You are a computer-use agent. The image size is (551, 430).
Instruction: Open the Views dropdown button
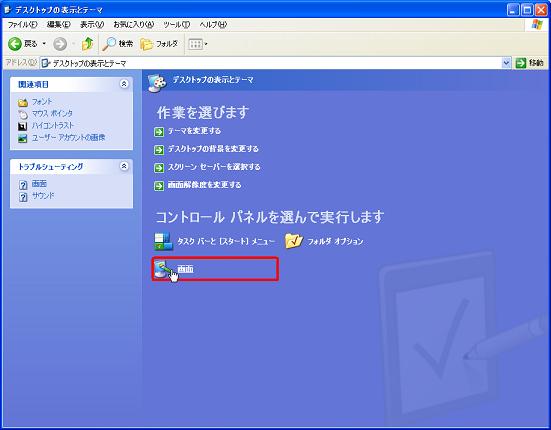click(x=198, y=44)
